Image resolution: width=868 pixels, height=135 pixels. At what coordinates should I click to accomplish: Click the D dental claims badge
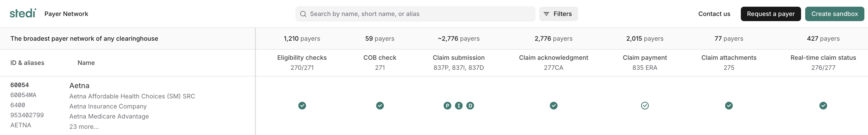pos(470,105)
